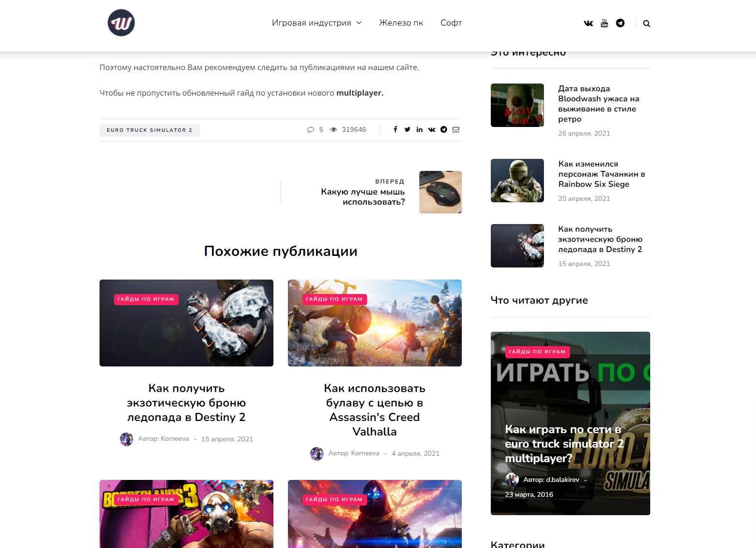
Task: Open title Как получить экзотическую броню in main list
Action: (186, 403)
